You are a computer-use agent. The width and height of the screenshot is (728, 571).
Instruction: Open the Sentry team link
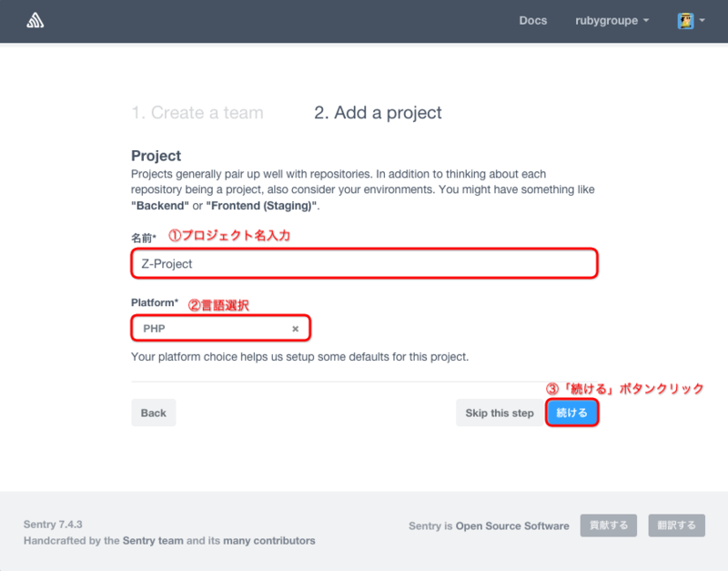(x=153, y=540)
